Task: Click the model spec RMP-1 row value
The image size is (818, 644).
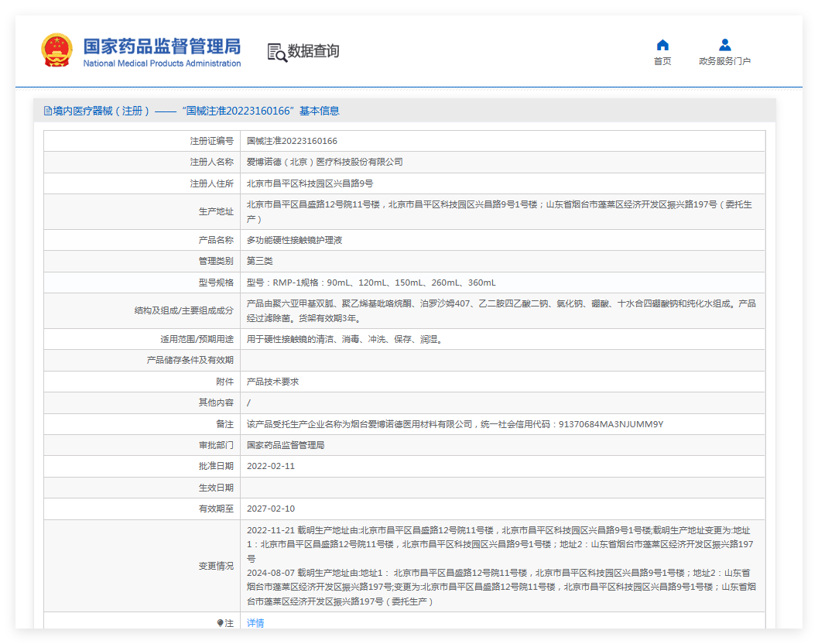Action: click(x=371, y=283)
